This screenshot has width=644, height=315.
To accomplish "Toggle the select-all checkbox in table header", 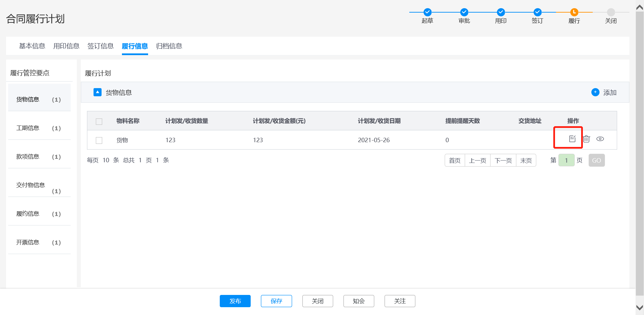I will click(99, 121).
